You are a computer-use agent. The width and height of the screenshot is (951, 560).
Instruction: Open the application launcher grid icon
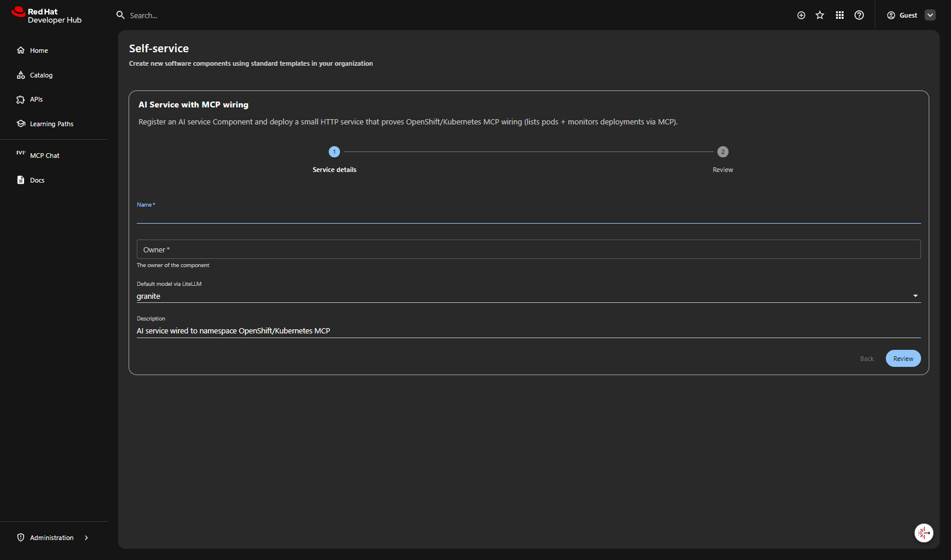pyautogui.click(x=840, y=15)
